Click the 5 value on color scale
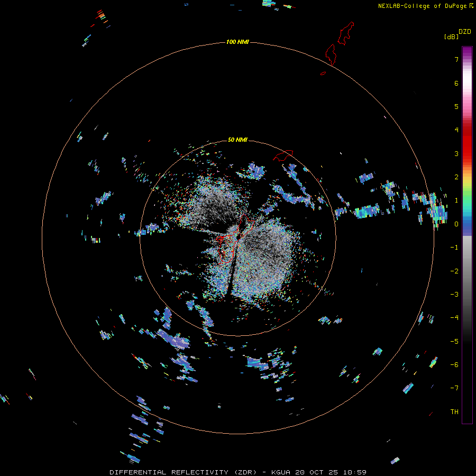Screen dimensions: 476x476 click(456, 106)
